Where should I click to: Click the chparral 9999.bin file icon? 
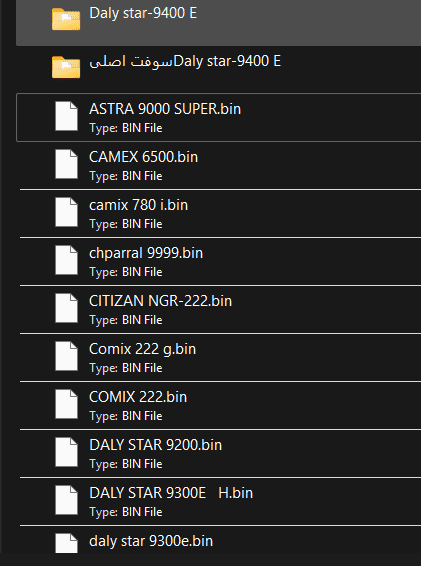(66, 260)
